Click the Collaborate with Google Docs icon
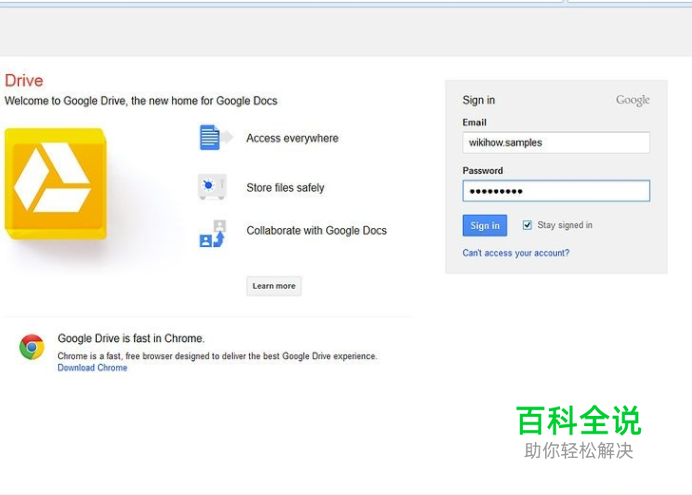This screenshot has height=495, width=692. point(212,234)
